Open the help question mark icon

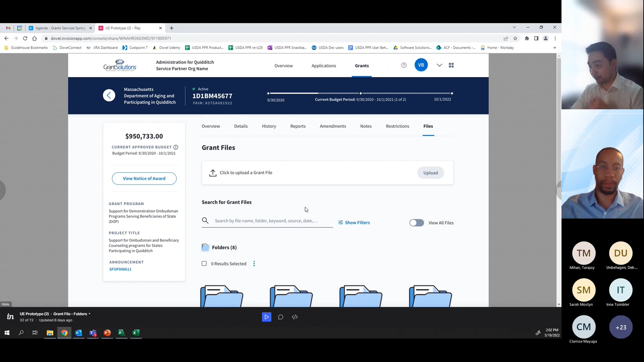(x=404, y=65)
